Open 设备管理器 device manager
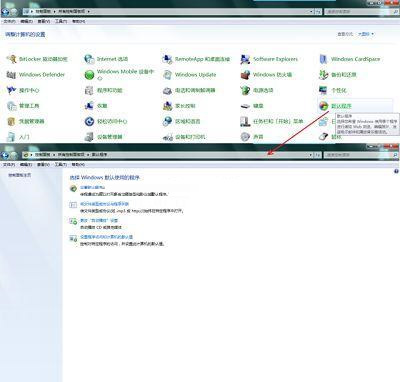400x382 pixels. [x=103, y=137]
